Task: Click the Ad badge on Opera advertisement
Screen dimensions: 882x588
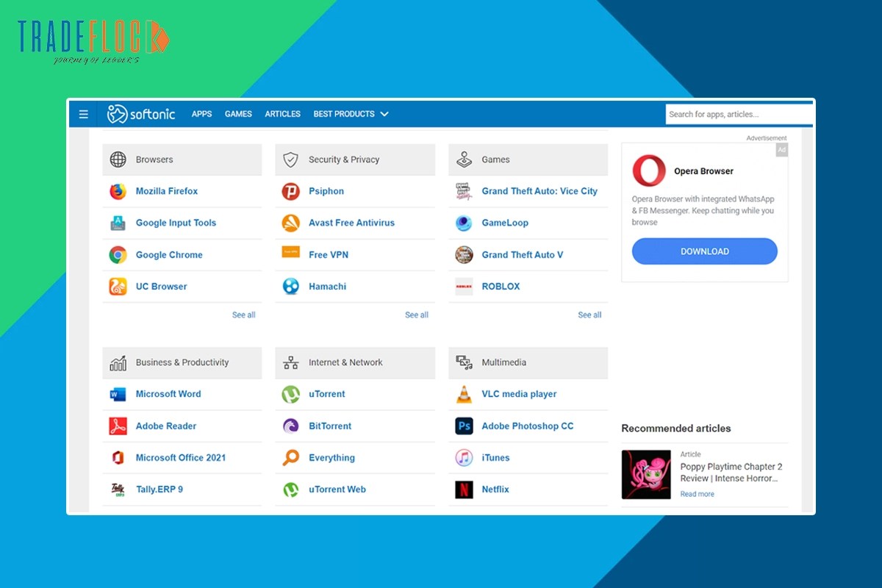Action: [782, 150]
